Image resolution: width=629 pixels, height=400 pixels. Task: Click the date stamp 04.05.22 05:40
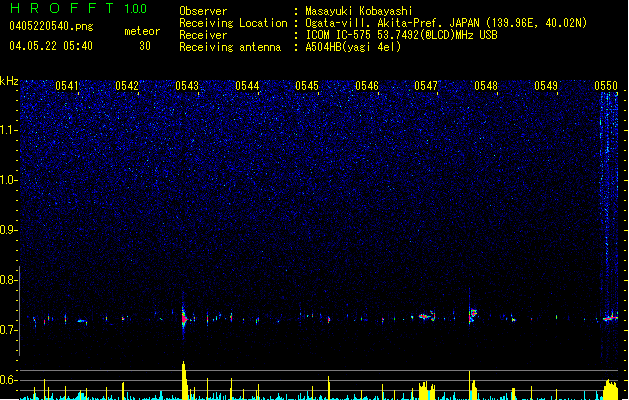click(x=51, y=46)
